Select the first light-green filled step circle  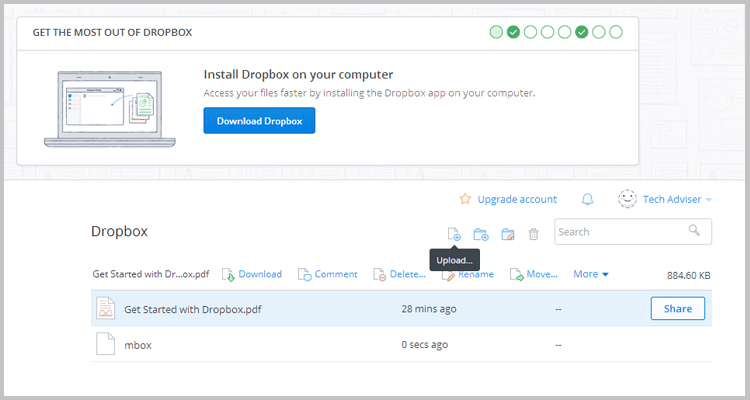click(496, 32)
